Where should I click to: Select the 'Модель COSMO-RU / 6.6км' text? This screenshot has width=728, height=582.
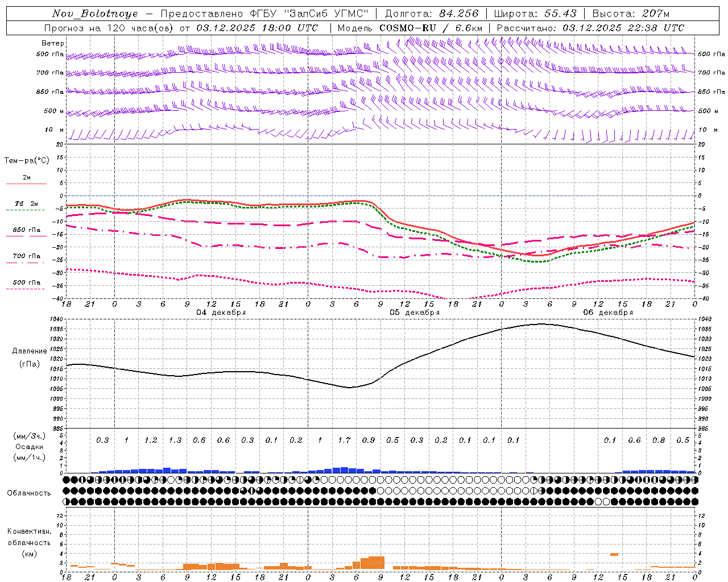pos(409,28)
